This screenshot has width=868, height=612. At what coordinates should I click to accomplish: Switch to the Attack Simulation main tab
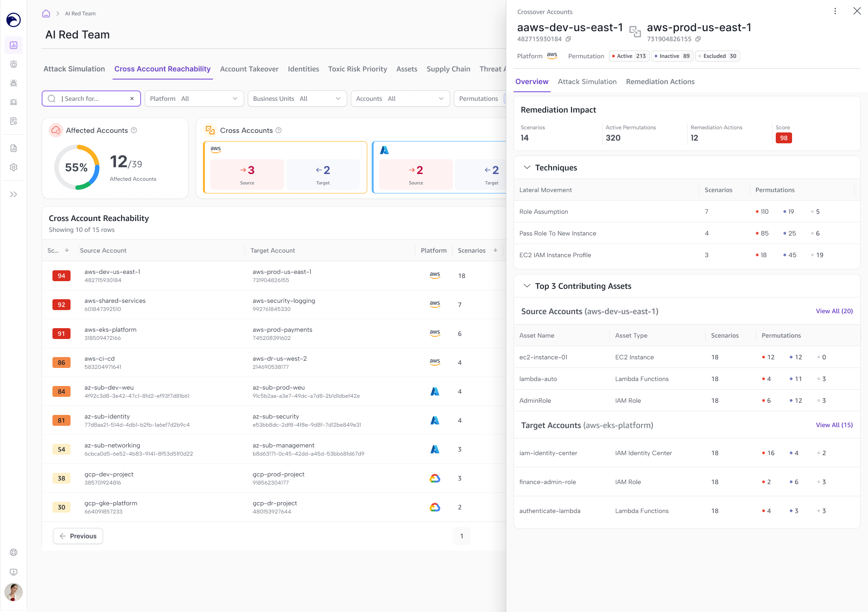click(x=74, y=69)
